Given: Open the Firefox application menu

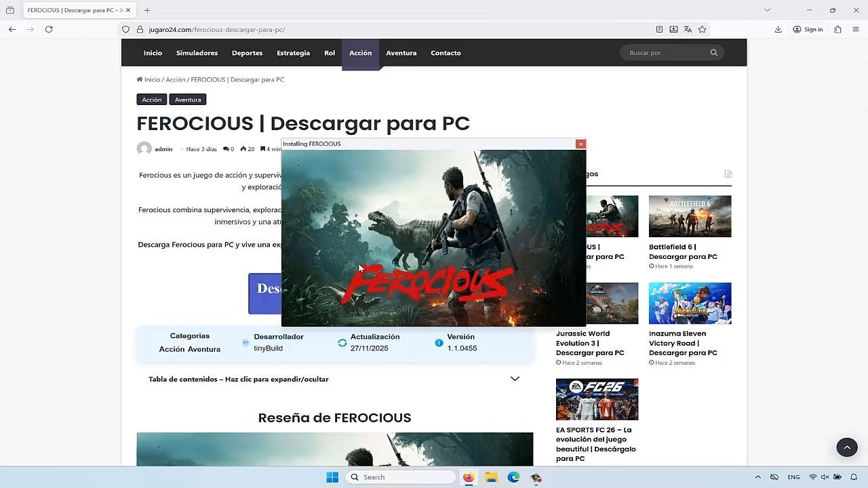Looking at the screenshot, I should click(x=856, y=29).
